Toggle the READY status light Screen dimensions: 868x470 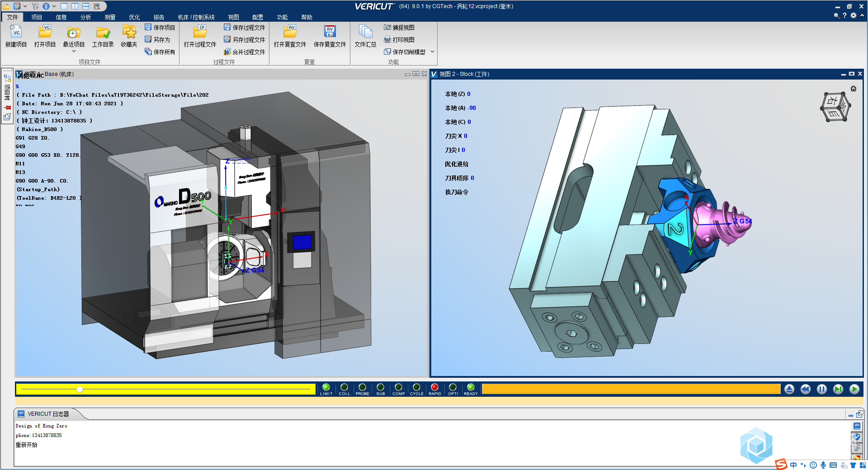point(471,387)
